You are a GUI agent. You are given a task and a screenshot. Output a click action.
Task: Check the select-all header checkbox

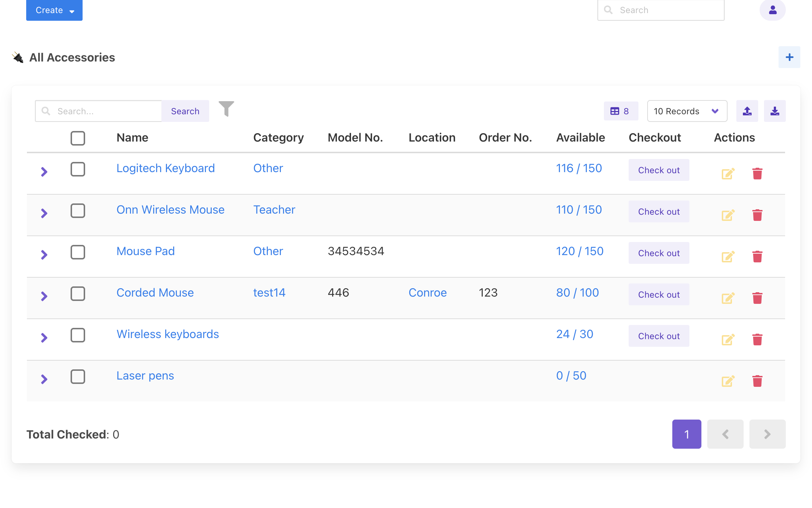click(x=78, y=138)
